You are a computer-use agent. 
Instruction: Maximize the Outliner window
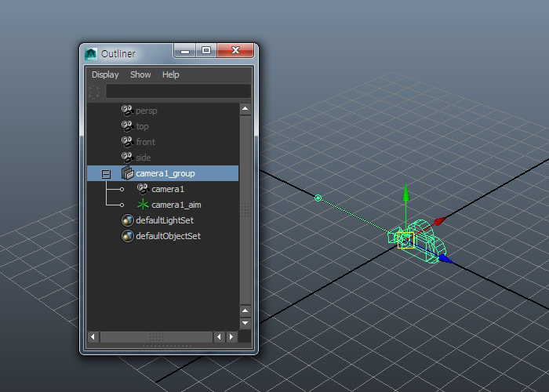point(206,51)
